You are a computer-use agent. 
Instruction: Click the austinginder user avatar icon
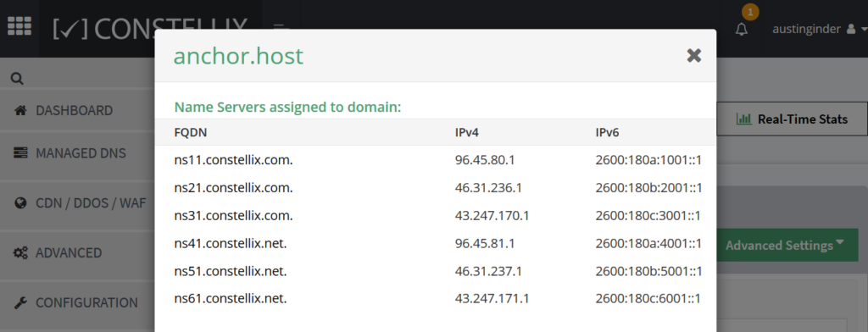[851, 30]
